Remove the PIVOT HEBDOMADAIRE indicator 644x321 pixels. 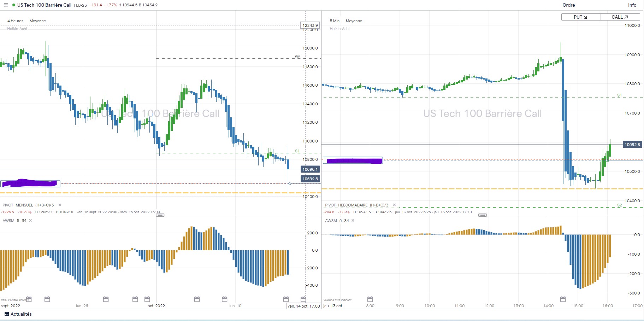click(394, 205)
